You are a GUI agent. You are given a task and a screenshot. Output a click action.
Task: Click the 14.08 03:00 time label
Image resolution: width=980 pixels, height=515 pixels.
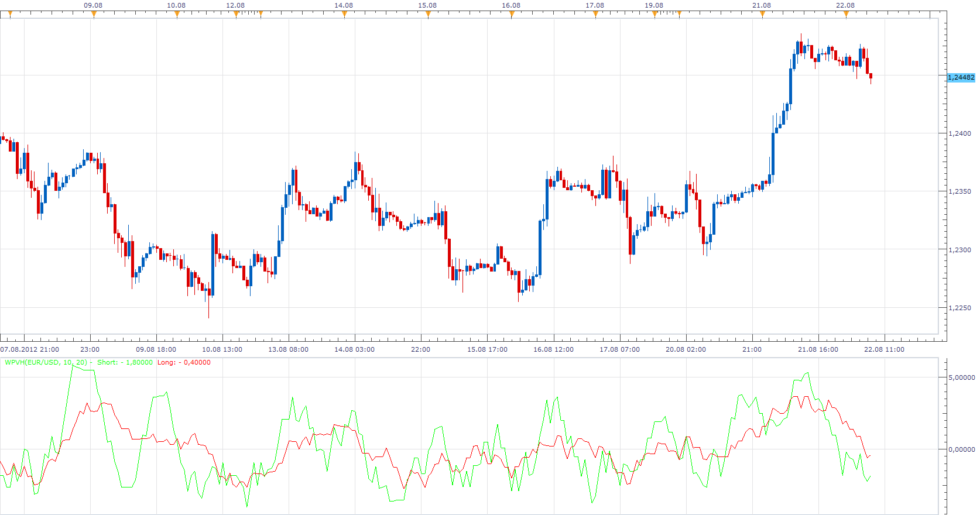pos(354,349)
